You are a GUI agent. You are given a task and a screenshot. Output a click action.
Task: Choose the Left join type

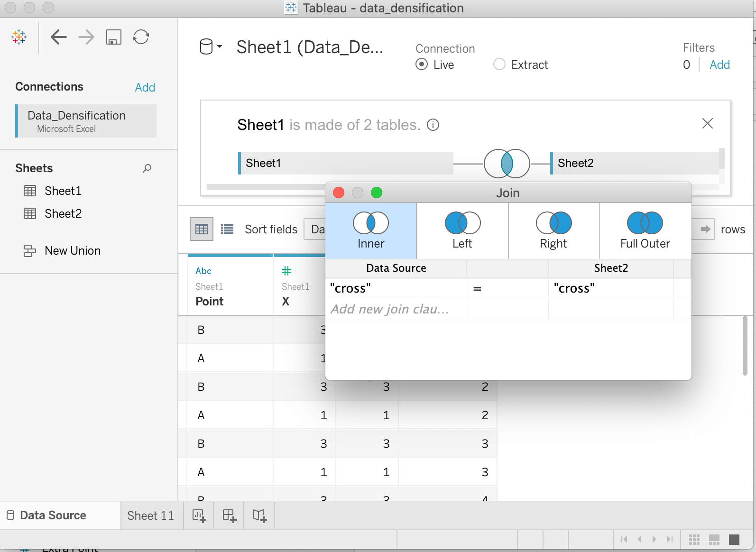462,230
